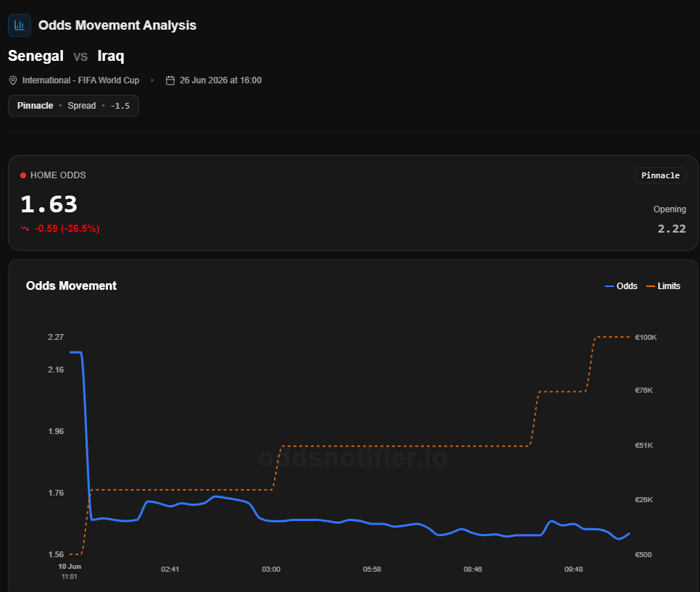Click the 05:58 time axis label
The height and width of the screenshot is (592, 700).
tap(372, 570)
